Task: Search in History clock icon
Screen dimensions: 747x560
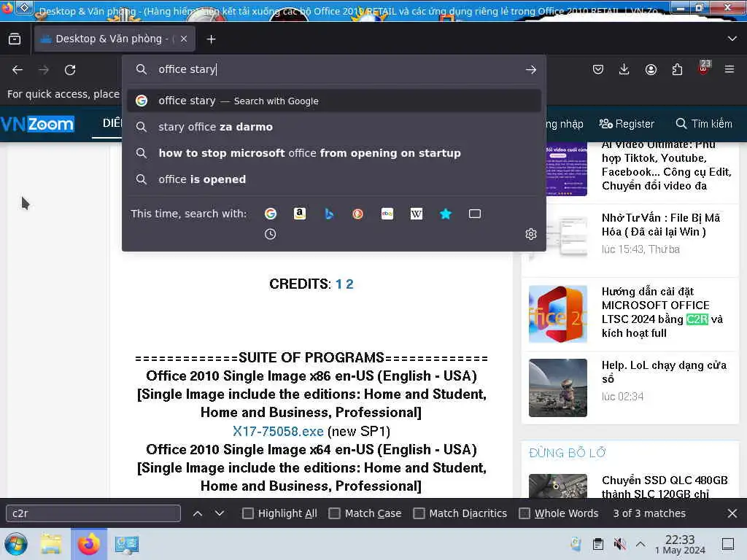Action: pyautogui.click(x=270, y=234)
